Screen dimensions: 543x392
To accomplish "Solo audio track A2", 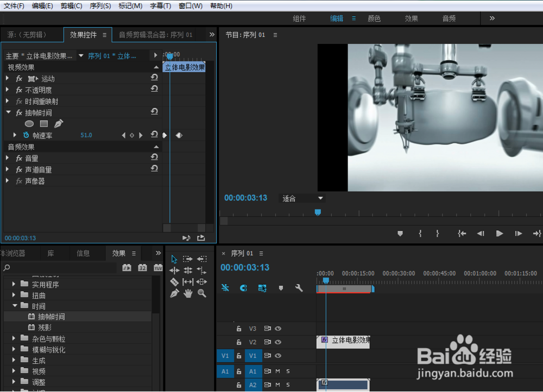I will click(x=288, y=384).
